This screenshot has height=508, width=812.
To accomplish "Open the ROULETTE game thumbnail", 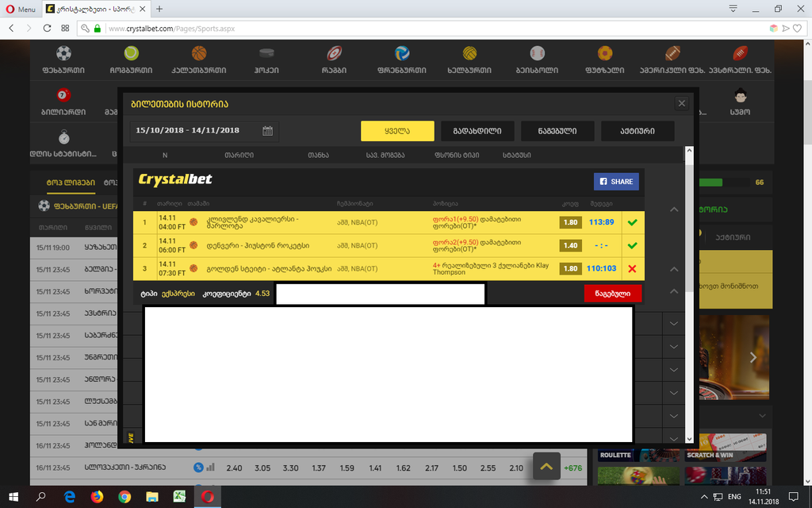I will pos(638,448).
